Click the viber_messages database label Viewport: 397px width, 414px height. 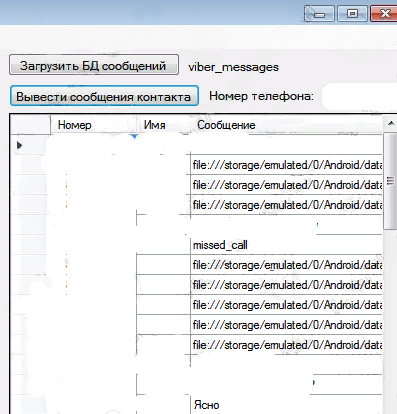[x=233, y=67]
